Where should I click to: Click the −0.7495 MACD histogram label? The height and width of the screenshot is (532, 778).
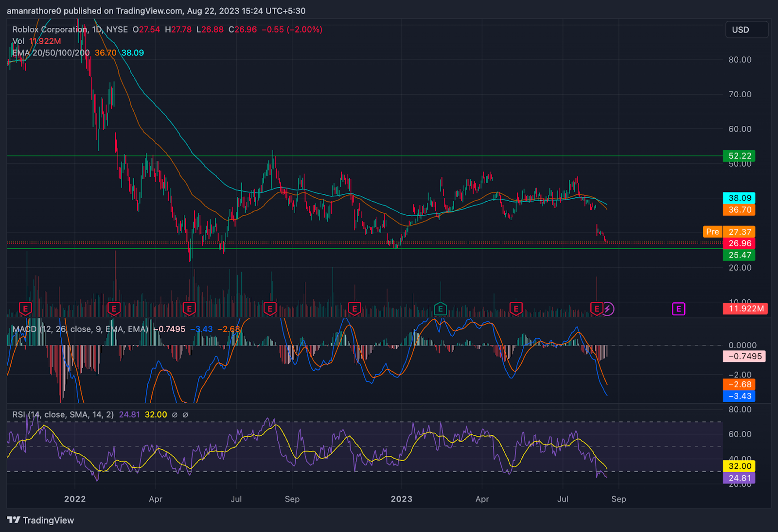(744, 356)
